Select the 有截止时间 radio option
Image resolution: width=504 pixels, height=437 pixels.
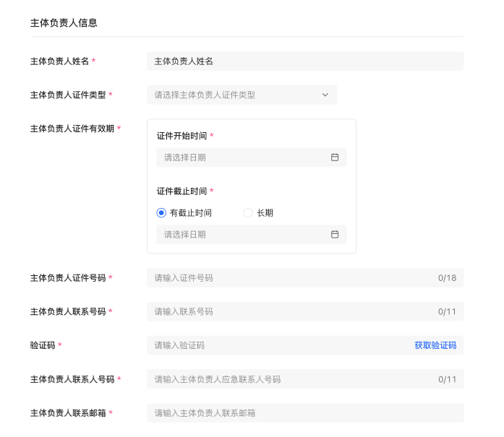[161, 213]
